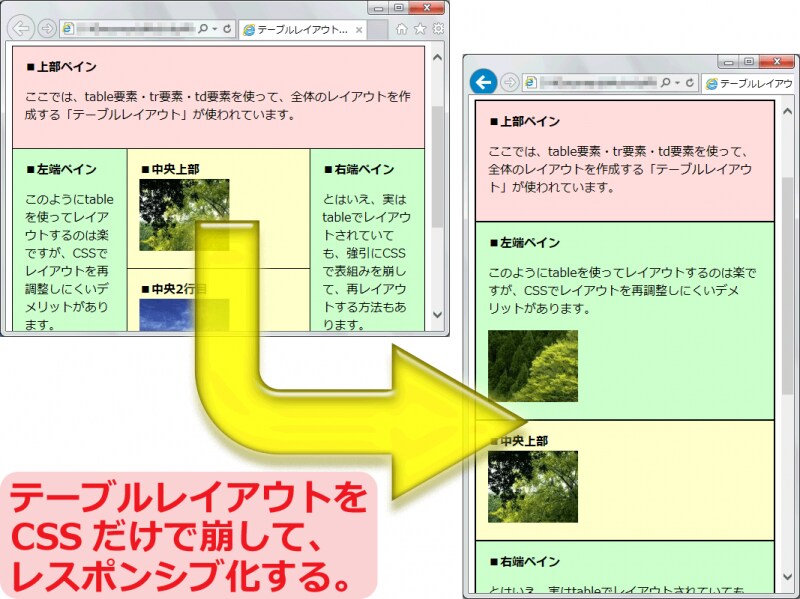Open new tab button in left window
800x599 pixels.
[x=378, y=30]
